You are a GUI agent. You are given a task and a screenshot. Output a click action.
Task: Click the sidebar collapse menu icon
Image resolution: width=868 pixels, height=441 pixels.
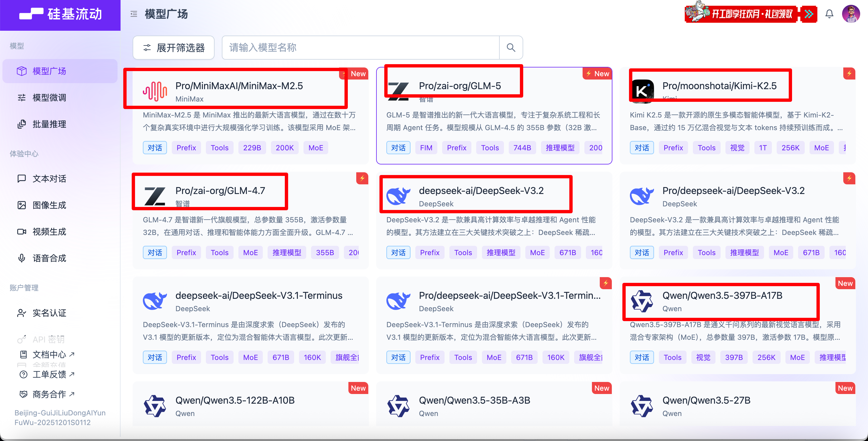[x=134, y=14]
